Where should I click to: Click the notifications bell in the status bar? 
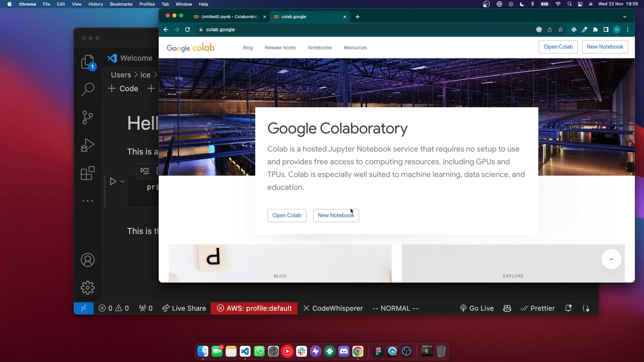(x=569, y=308)
